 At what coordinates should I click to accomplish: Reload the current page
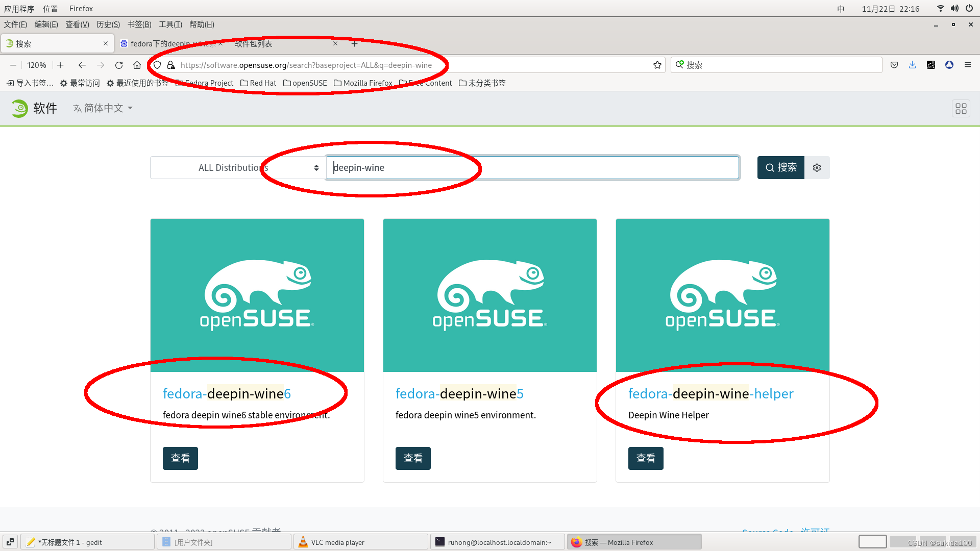click(119, 65)
